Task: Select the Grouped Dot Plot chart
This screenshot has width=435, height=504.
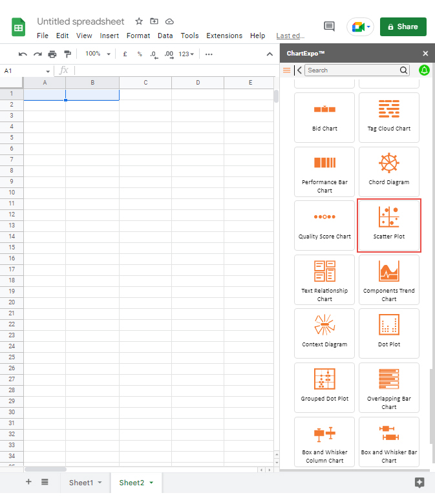Action: 324,387
